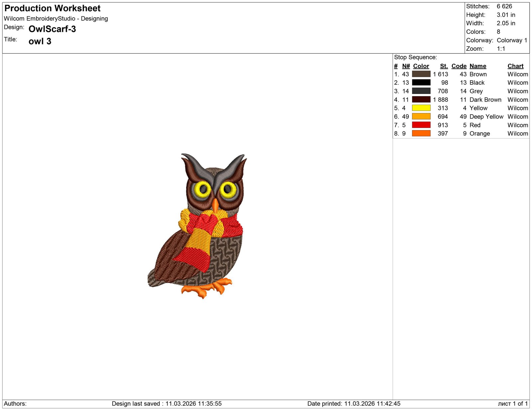Click the Code column header
The height and width of the screenshot is (409, 532).
click(459, 66)
